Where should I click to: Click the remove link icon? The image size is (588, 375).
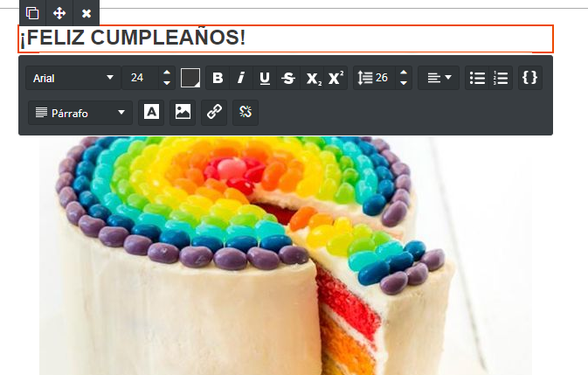(x=246, y=112)
